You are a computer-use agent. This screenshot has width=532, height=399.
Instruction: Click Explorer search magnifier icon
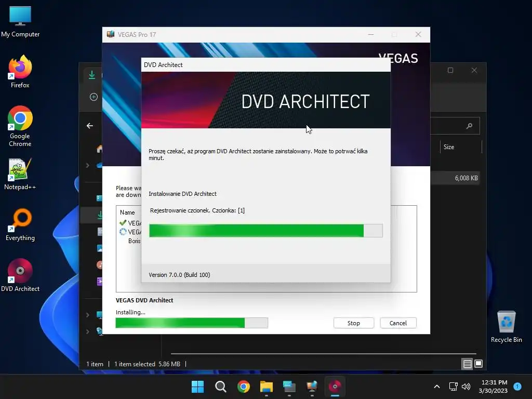469,126
